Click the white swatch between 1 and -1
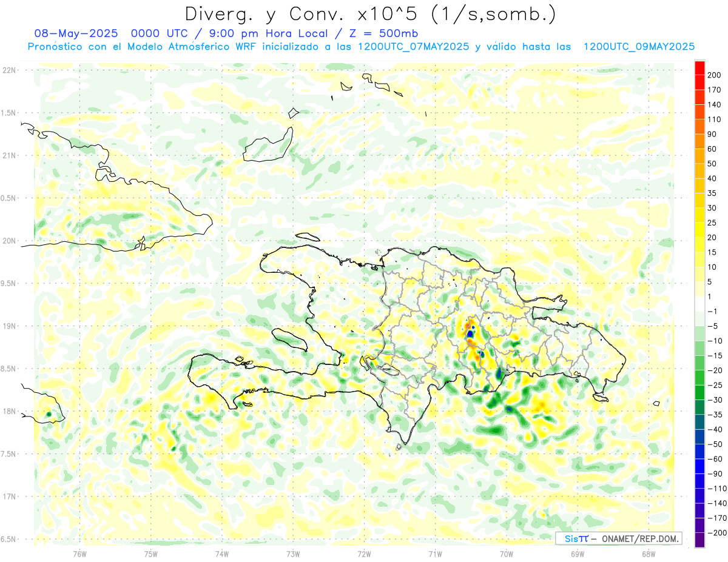 coord(699,304)
